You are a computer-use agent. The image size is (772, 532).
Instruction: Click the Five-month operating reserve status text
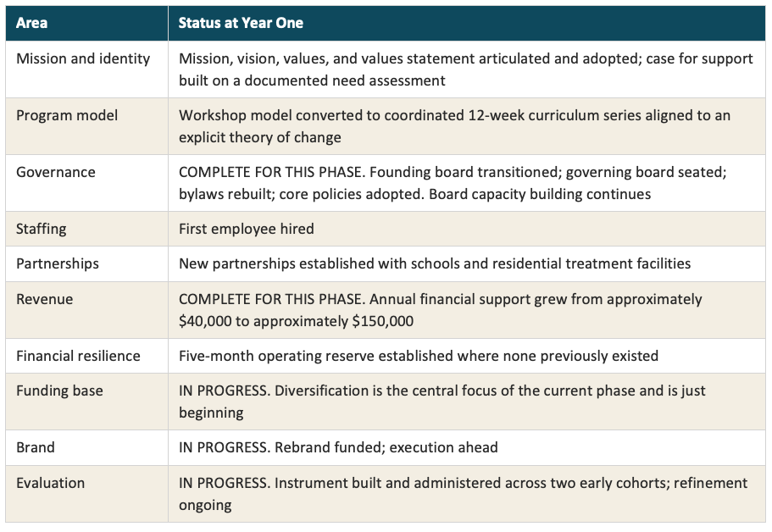[419, 356]
